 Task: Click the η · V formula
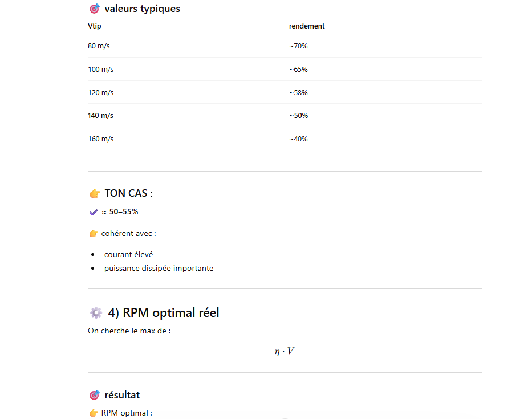[x=284, y=351]
